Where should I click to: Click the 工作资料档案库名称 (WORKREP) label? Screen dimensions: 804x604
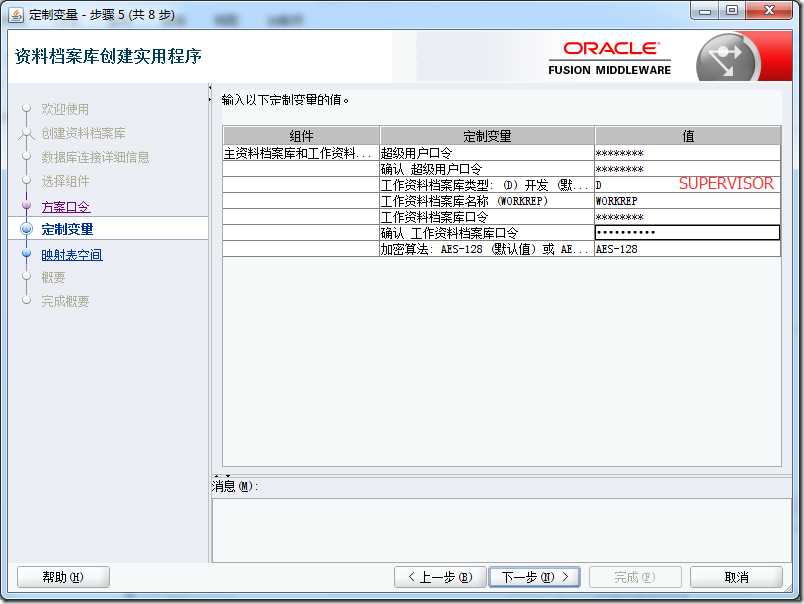(x=464, y=200)
